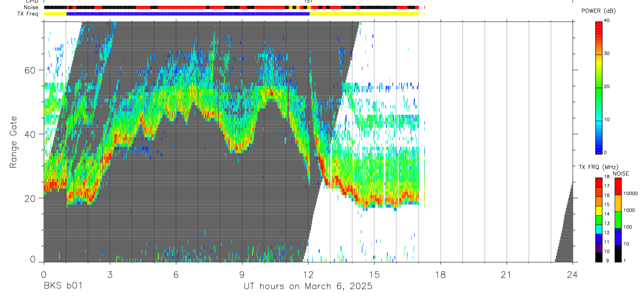The image size is (644, 297).
Task: Click the "6" tick on the UT hours axis
Action: pyautogui.click(x=176, y=274)
